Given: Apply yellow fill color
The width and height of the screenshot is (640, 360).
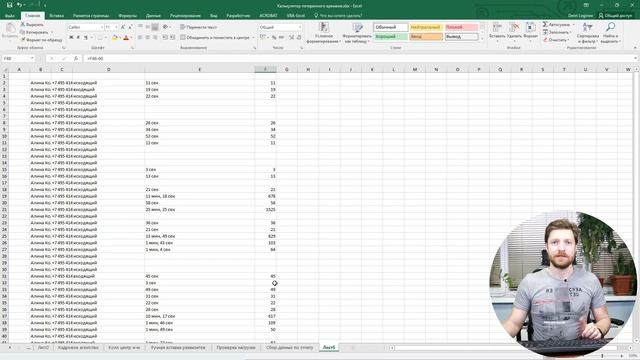Looking at the screenshot, I should click(114, 38).
